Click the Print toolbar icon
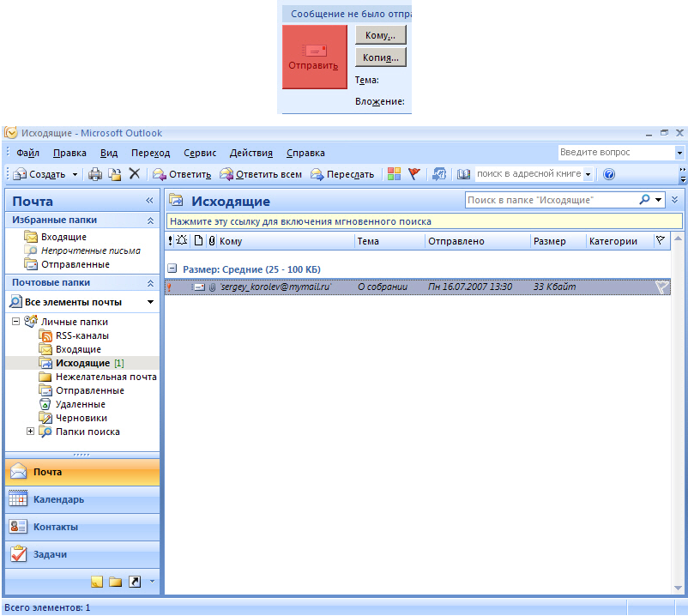Screen dimensions: 688x616 tap(95, 174)
